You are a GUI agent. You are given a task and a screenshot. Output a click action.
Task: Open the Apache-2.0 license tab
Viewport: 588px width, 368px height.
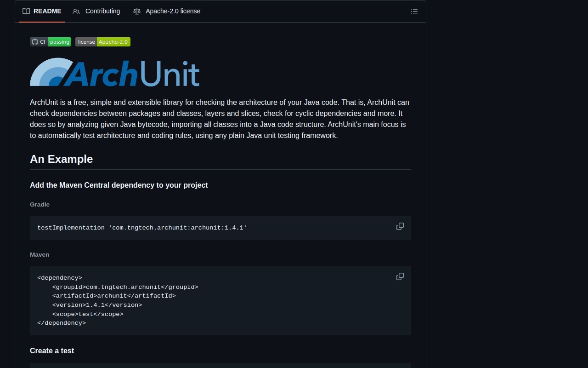(173, 11)
